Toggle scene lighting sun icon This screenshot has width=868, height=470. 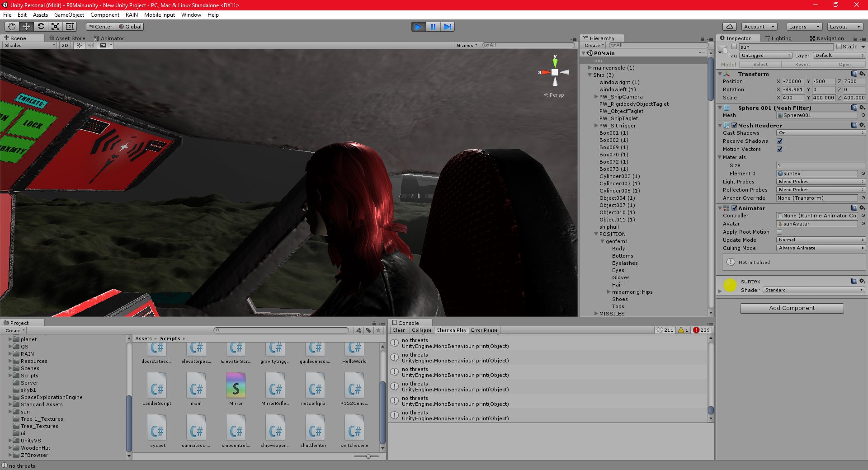click(80, 45)
